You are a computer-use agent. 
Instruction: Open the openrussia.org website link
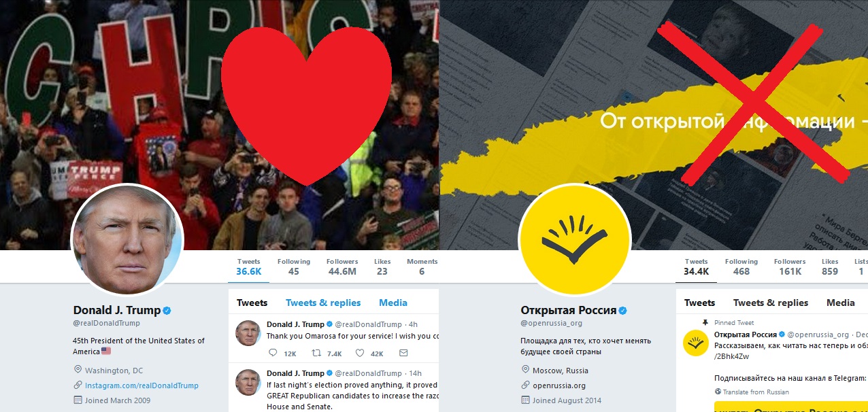coord(559,385)
